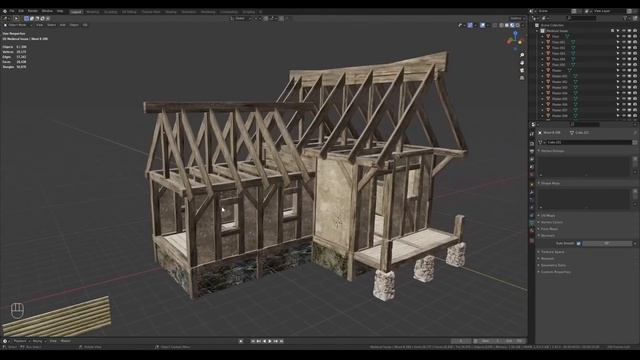640x360 pixels.
Task: Select rendered viewport shading
Action: pos(518,25)
